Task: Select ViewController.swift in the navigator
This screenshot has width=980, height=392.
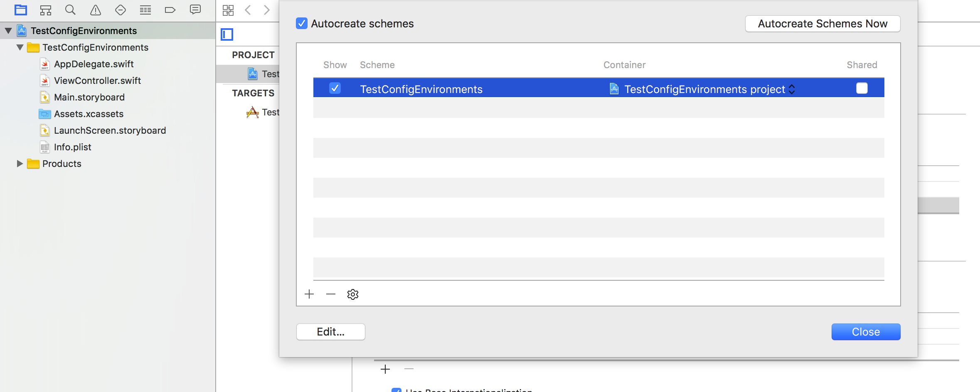Action: [x=98, y=81]
